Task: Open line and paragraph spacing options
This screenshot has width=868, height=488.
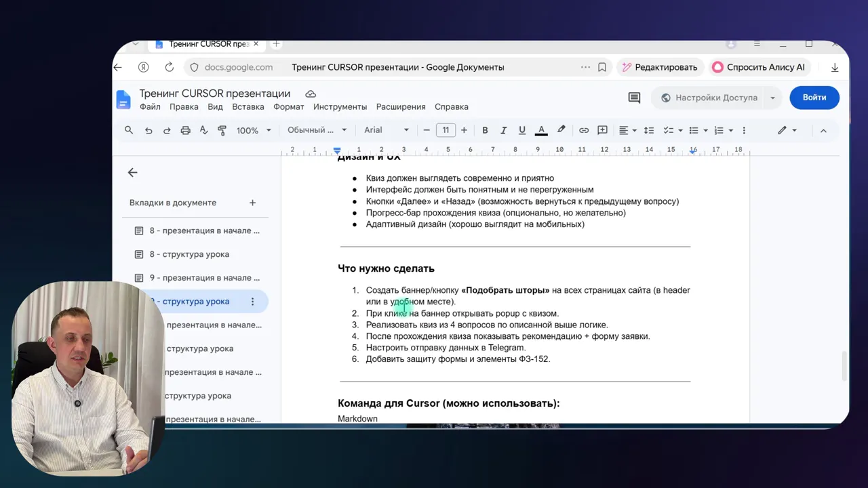Action: tap(649, 130)
